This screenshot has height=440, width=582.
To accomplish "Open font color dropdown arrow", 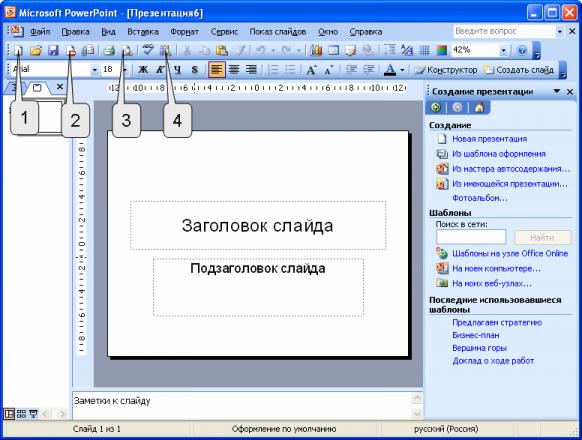I will [402, 69].
